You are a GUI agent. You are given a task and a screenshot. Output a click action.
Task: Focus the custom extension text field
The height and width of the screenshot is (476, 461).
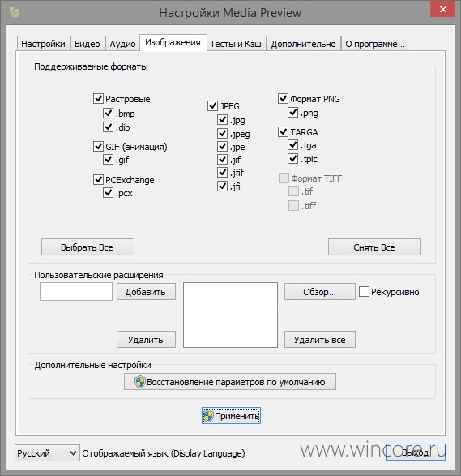tap(76, 292)
